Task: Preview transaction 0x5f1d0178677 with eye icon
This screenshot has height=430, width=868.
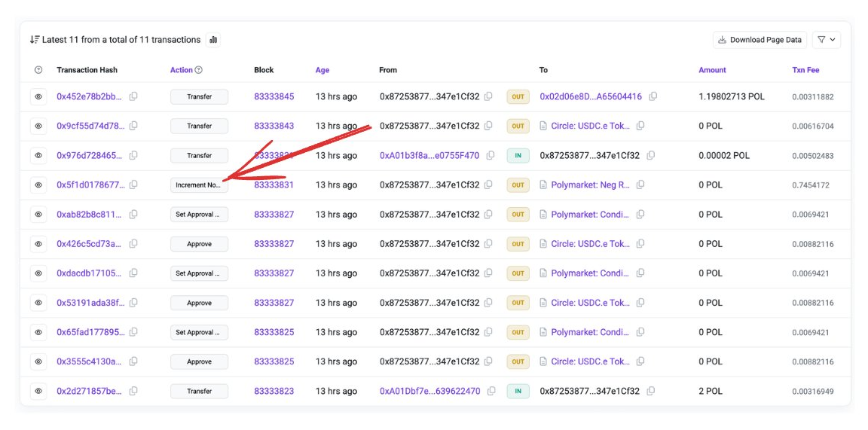Action: (x=38, y=185)
